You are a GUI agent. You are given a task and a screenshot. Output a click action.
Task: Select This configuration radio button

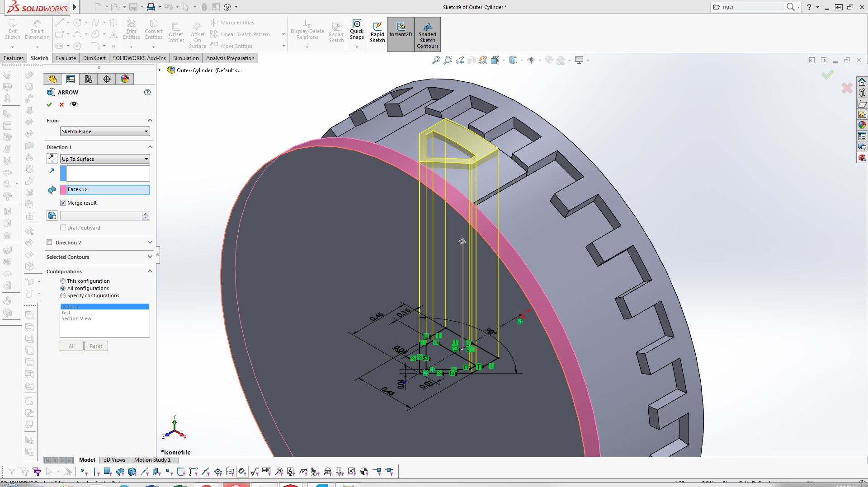click(63, 281)
